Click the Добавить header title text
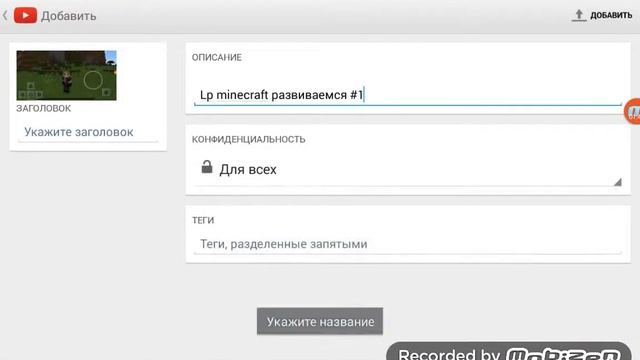The image size is (640, 360). click(x=69, y=16)
